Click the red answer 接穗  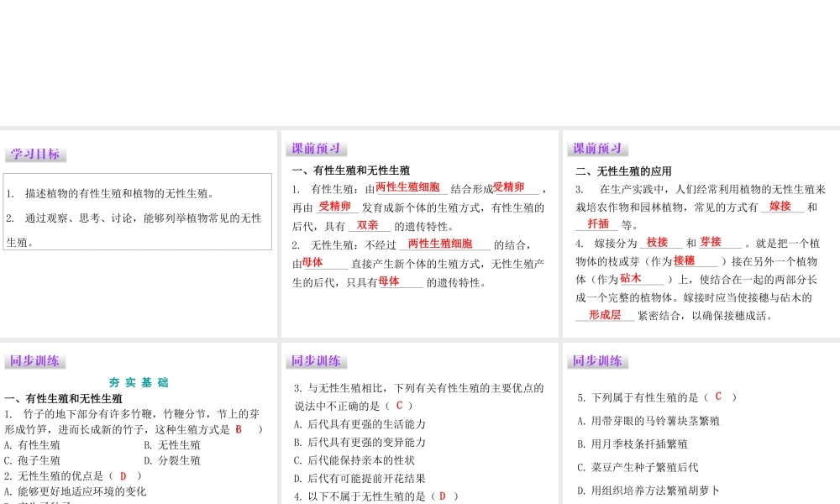click(684, 260)
